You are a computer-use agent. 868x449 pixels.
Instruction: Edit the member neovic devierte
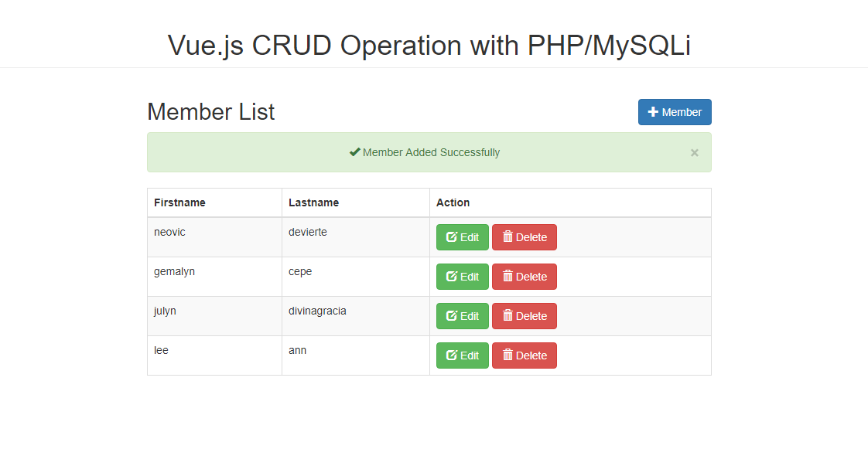click(462, 237)
